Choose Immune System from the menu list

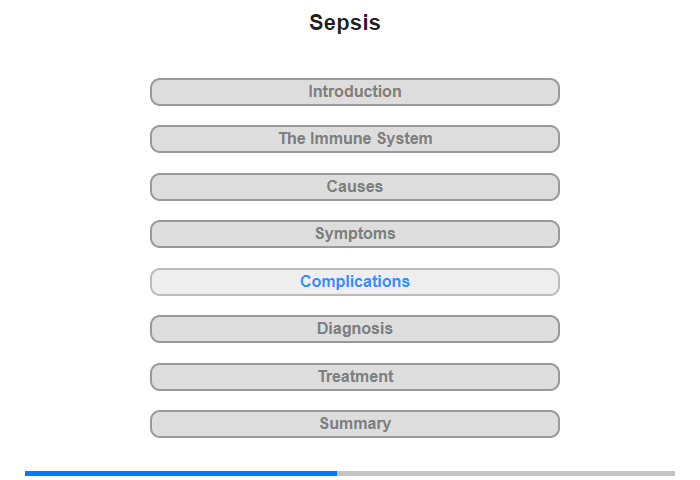click(355, 139)
